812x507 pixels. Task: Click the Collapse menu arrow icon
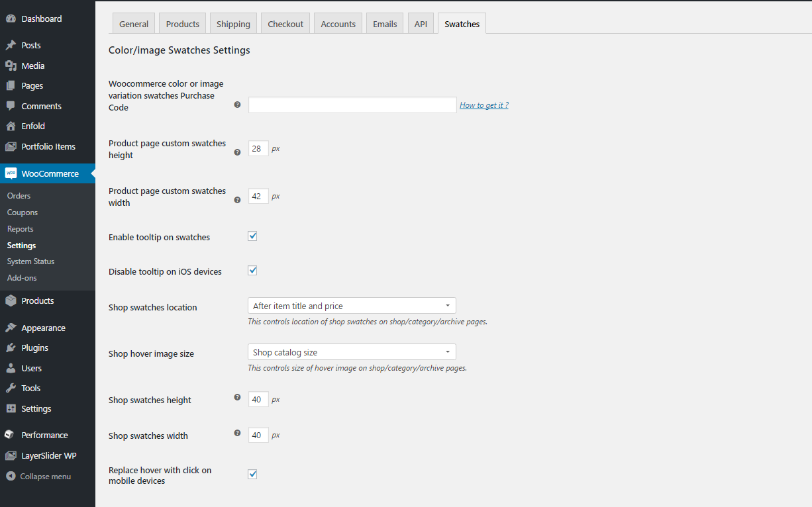11,477
